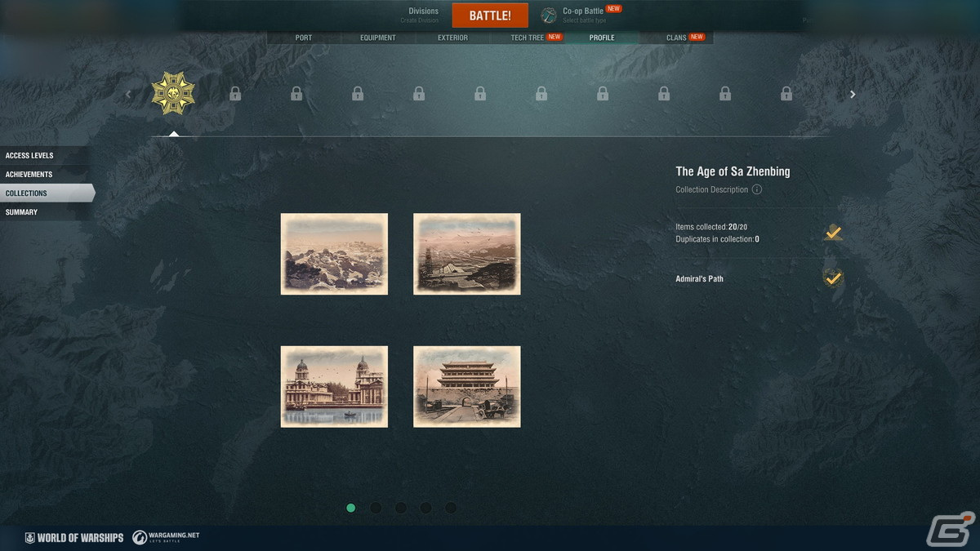Image resolution: width=980 pixels, height=551 pixels.
Task: Click the first locked collection padlock
Action: [x=235, y=94]
